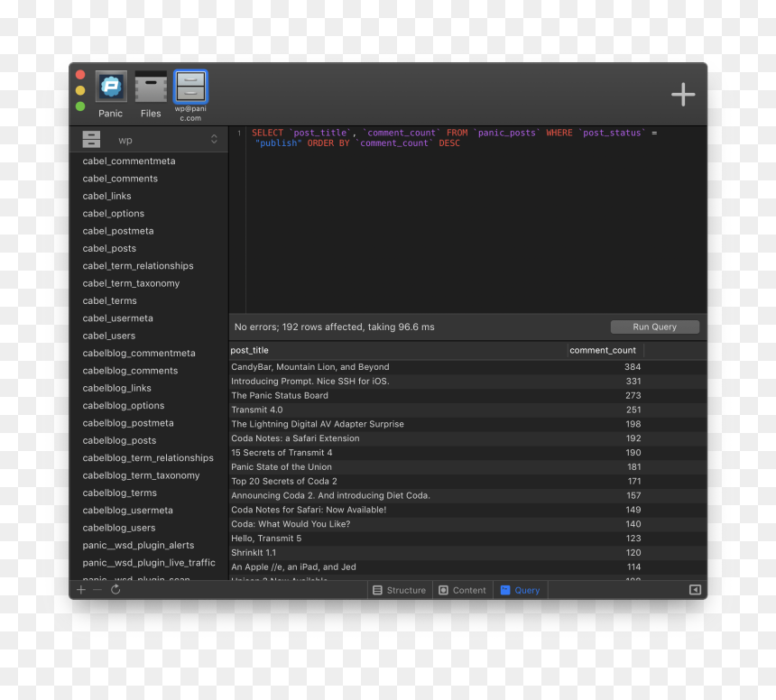Click inside the SQL query editor
Image resolution: width=776 pixels, height=700 pixels.
(x=476, y=219)
